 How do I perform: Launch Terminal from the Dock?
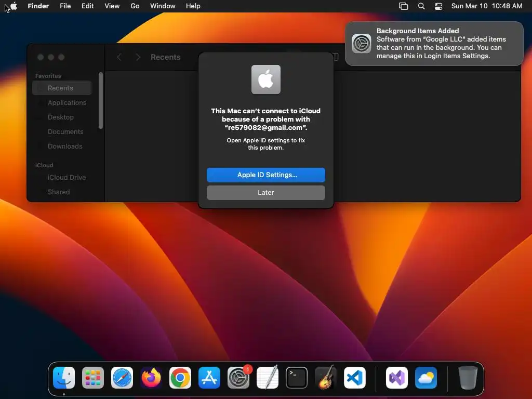[297, 378]
